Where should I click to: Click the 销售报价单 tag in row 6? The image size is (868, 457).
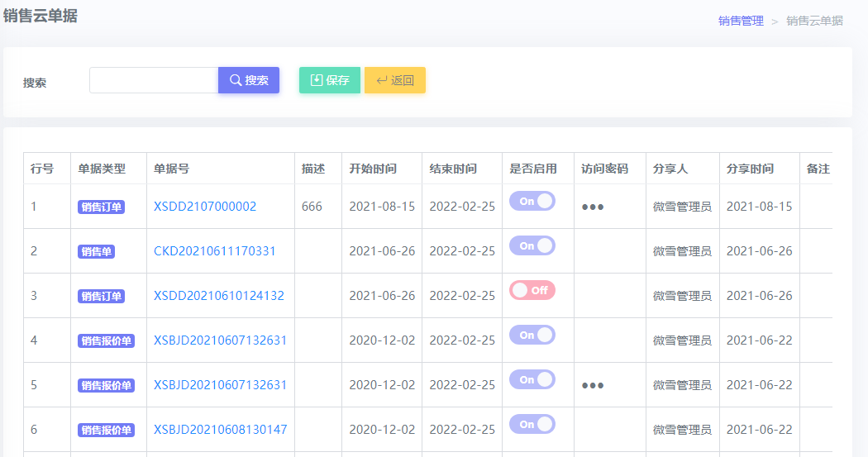[x=107, y=431]
